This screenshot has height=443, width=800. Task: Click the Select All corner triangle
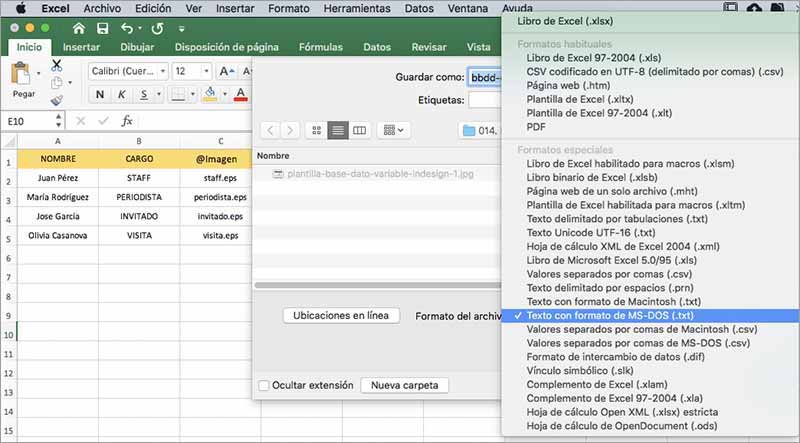point(9,141)
